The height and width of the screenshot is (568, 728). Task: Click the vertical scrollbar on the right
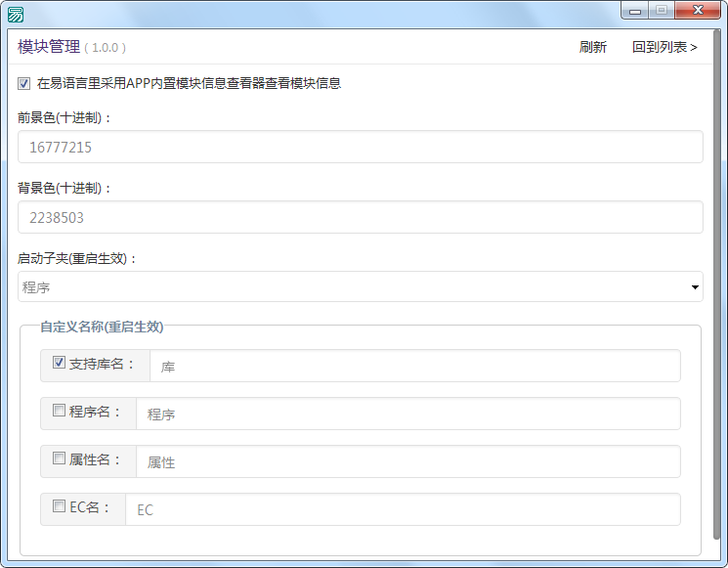click(x=717, y=284)
